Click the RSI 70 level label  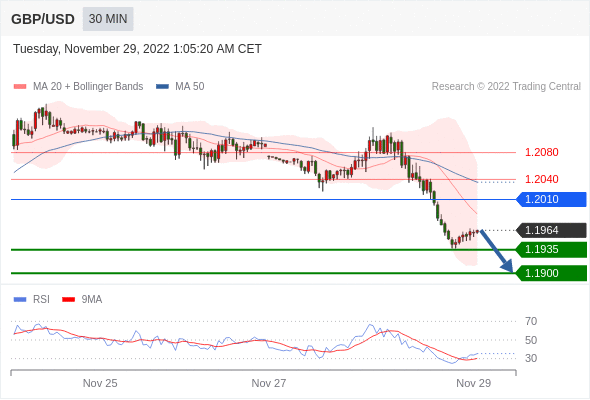click(531, 321)
